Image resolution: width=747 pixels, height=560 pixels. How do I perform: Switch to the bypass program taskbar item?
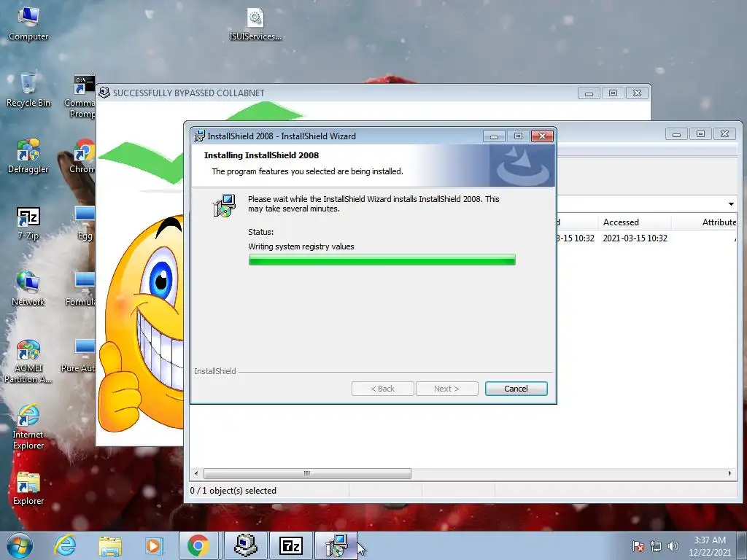[x=246, y=545]
